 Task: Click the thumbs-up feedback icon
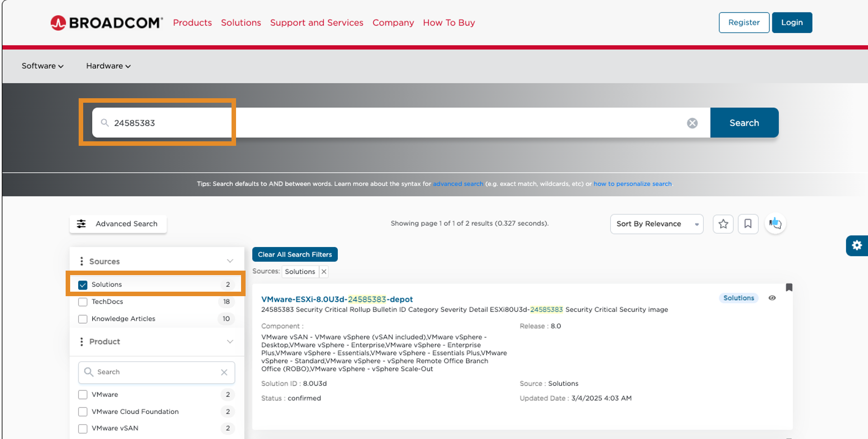coord(775,224)
